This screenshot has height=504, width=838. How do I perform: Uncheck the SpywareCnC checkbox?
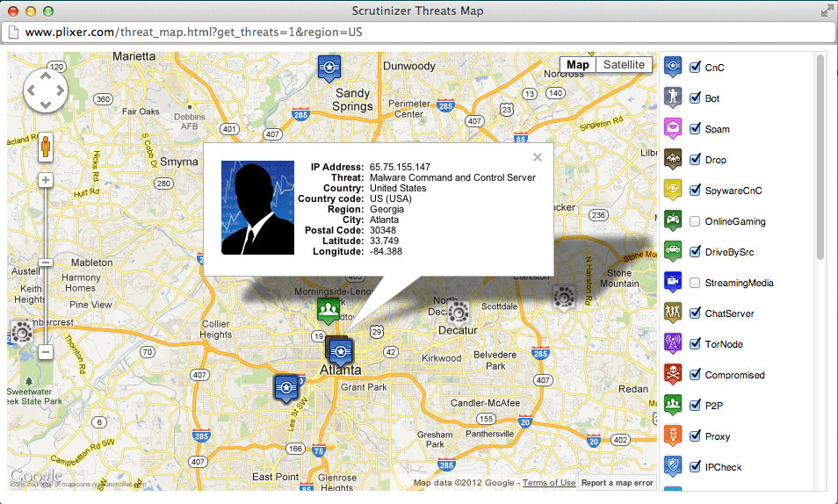pyautogui.click(x=696, y=190)
